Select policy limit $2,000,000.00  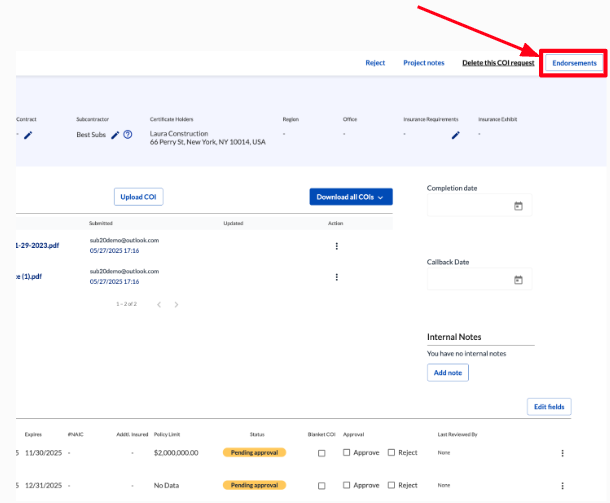click(176, 453)
